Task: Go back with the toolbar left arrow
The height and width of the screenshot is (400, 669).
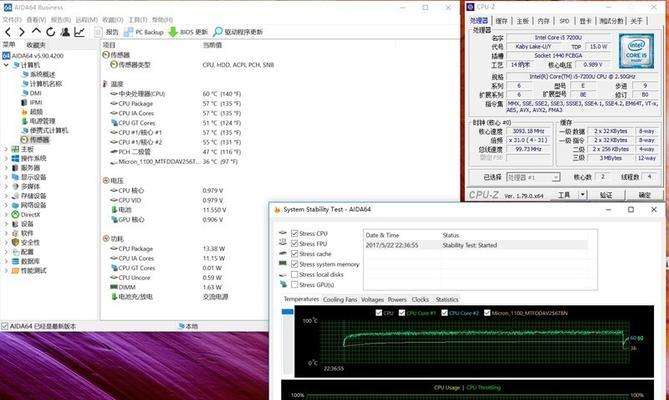Action: coord(8,32)
